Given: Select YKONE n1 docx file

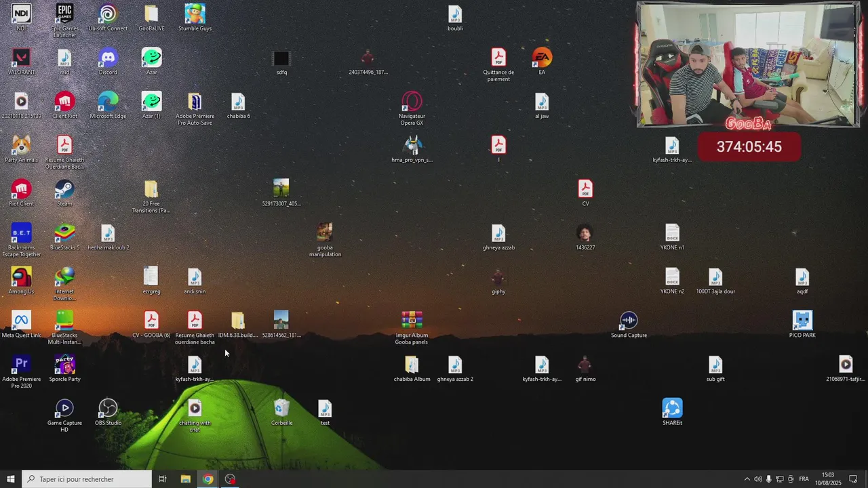Looking at the screenshot, I should (x=672, y=234).
